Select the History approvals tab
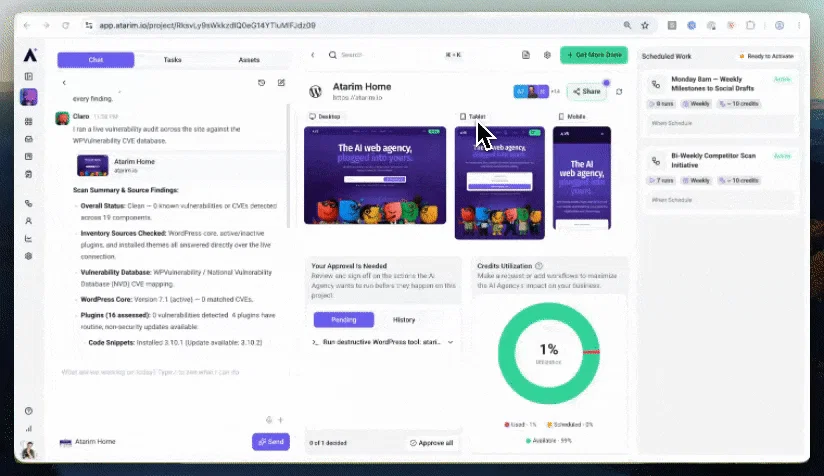Screen dimensions: 824x476 [404, 319]
